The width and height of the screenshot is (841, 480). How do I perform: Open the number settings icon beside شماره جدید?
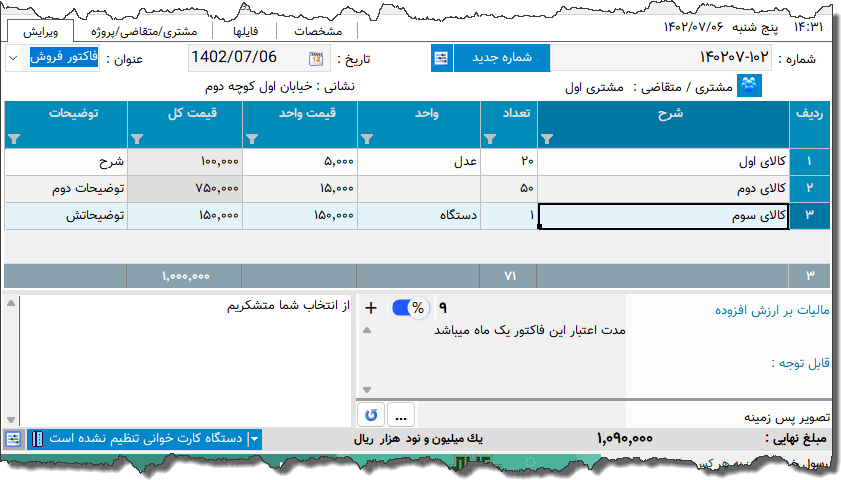441,58
